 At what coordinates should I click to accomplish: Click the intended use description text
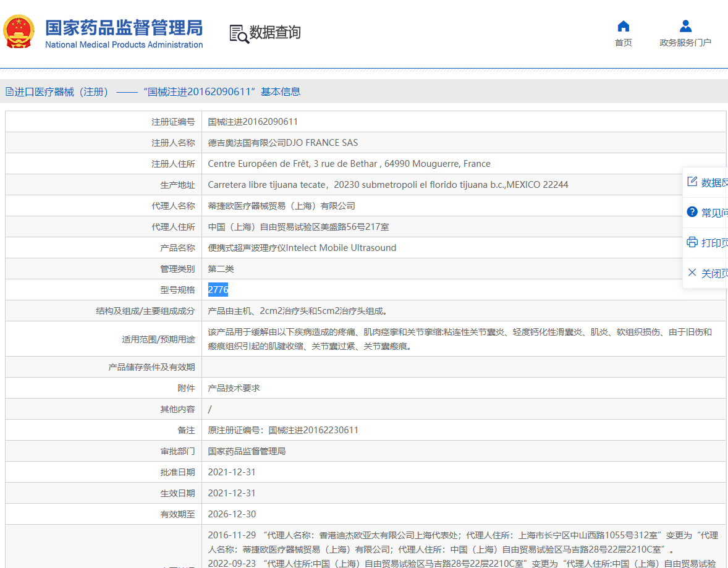tap(460, 339)
